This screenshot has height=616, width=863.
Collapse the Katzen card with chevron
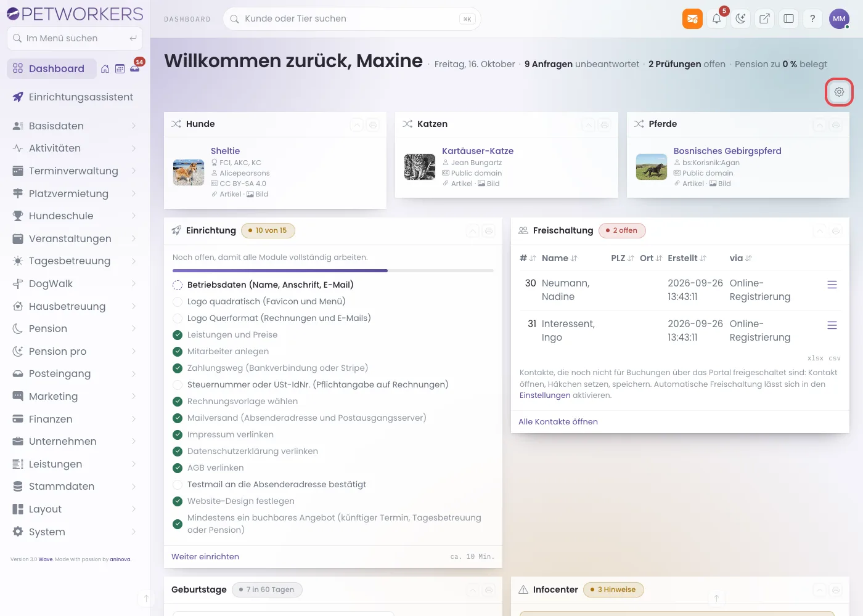point(589,125)
